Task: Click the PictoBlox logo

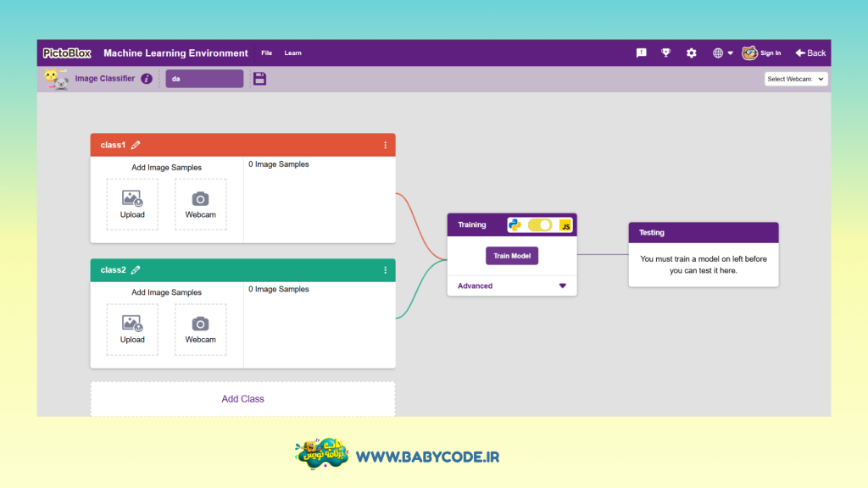Action: point(67,53)
